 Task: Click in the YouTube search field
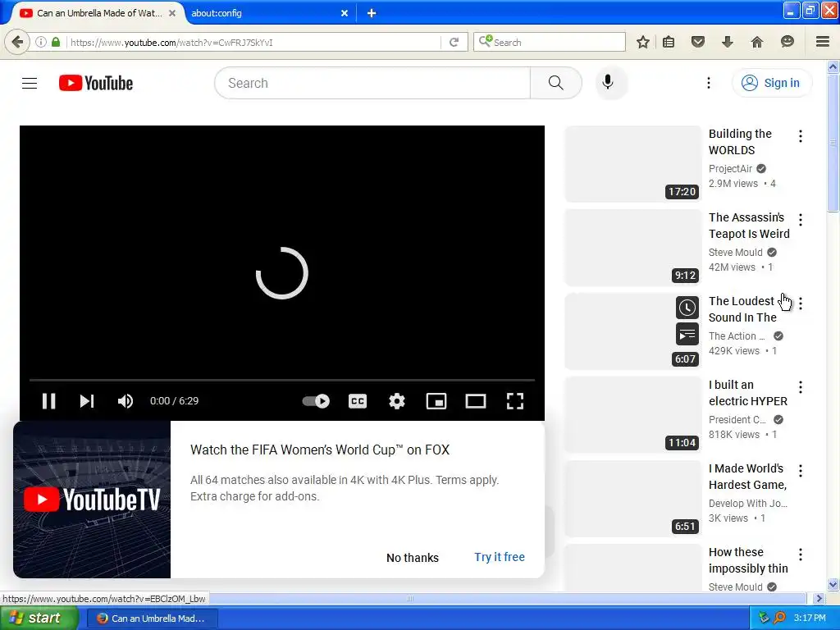(x=372, y=83)
